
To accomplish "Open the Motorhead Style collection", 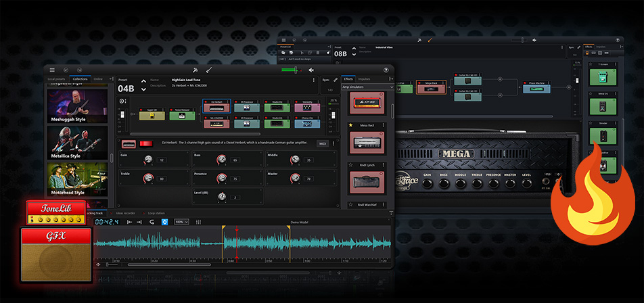I will pos(77,179).
